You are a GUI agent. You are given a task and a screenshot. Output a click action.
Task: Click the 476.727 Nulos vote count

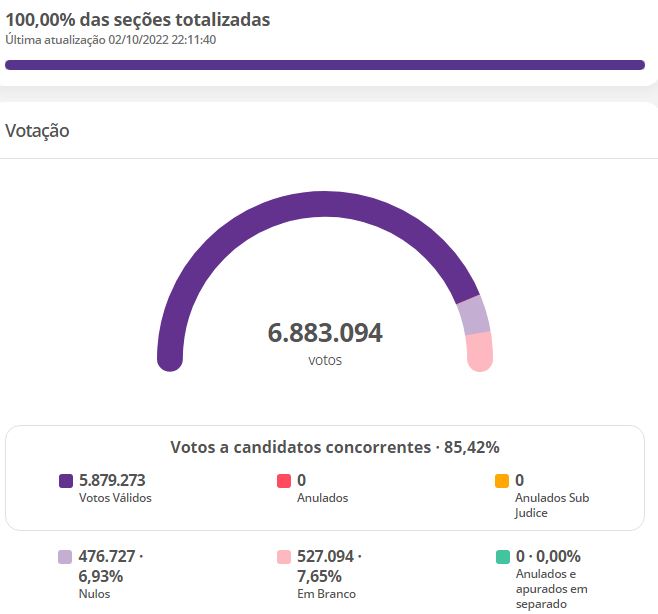(107, 557)
